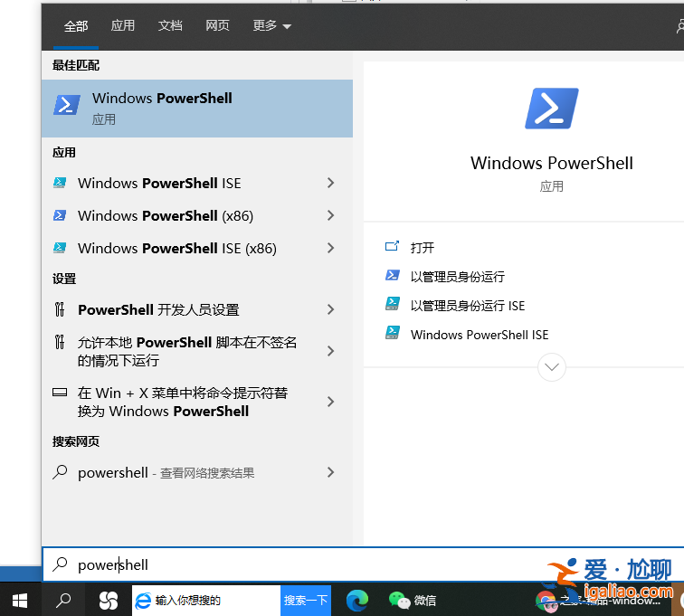
Task: Click the keyboard icon beside Win + X 菜单 setting
Action: coord(60,393)
